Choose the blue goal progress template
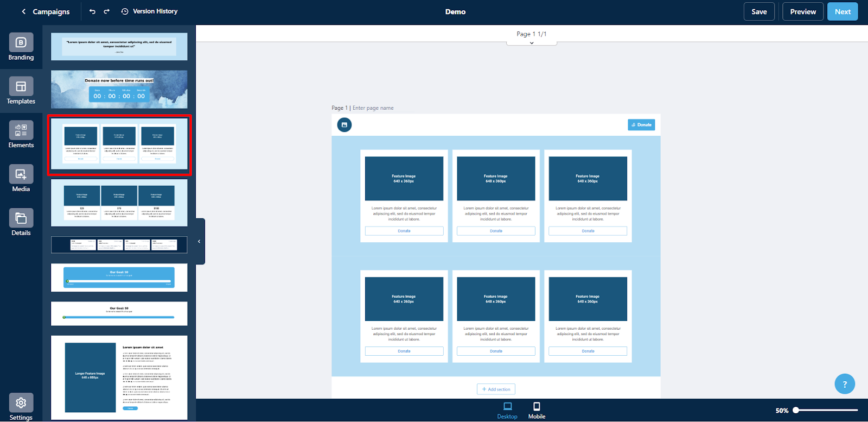 point(119,278)
